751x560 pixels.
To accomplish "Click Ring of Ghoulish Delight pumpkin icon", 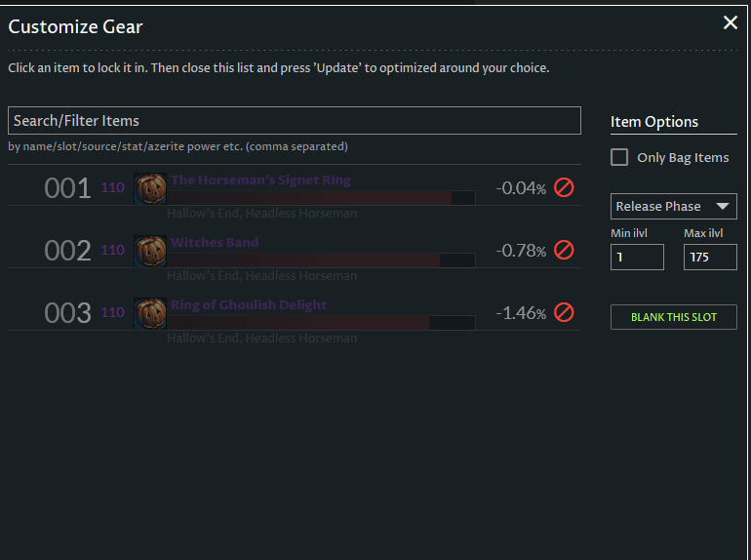I will click(x=150, y=313).
